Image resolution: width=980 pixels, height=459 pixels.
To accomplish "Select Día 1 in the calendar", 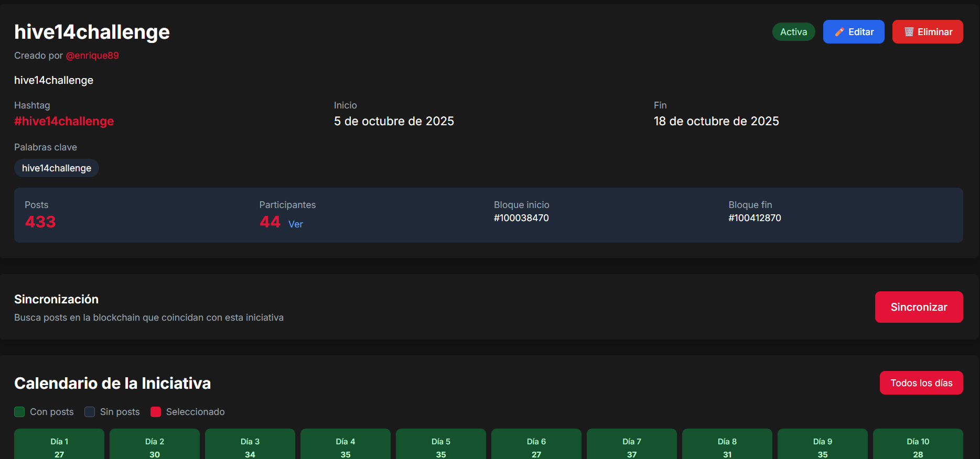I will coord(59,446).
